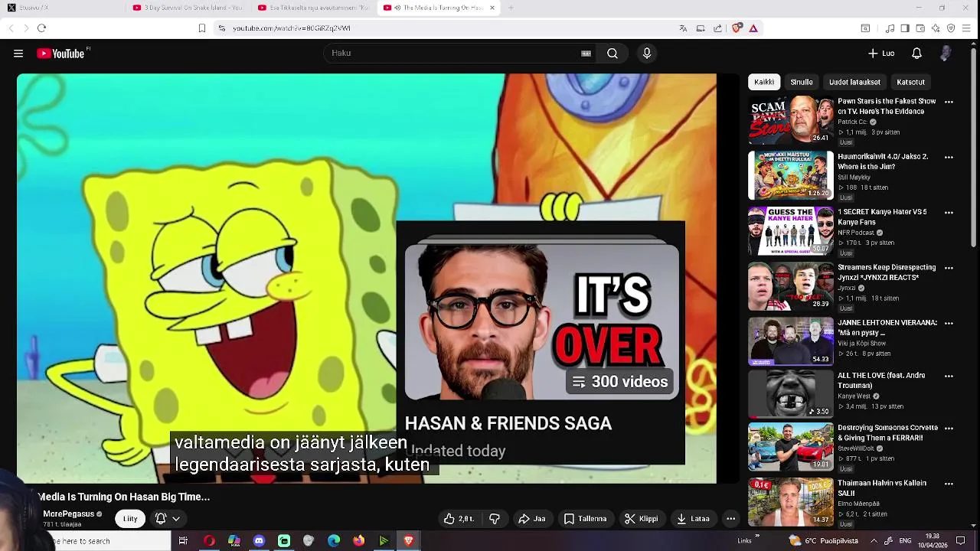Screen dimensions: 980x551
Task: Open options for 1 SECRET Kanye Hater video
Action: 949,213
